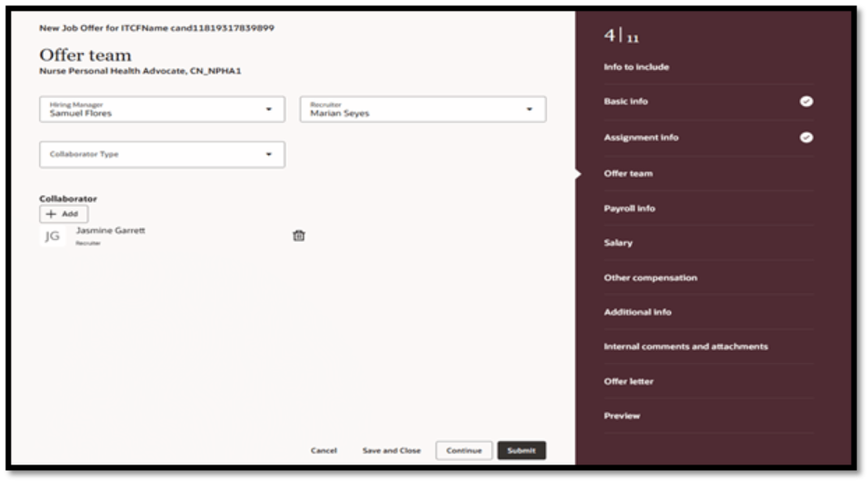Open the Preview step

(621, 416)
